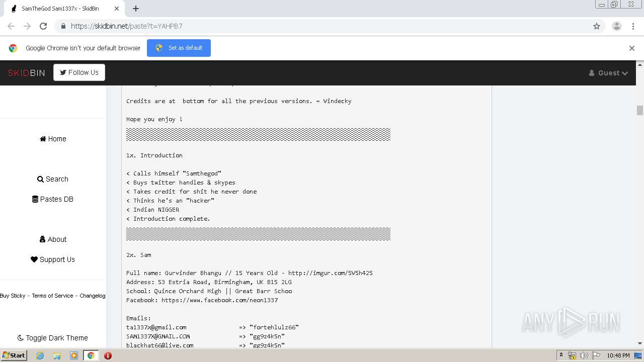This screenshot has height=362, width=644.
Task: Click the SKIDBIN logo
Action: click(26, 73)
